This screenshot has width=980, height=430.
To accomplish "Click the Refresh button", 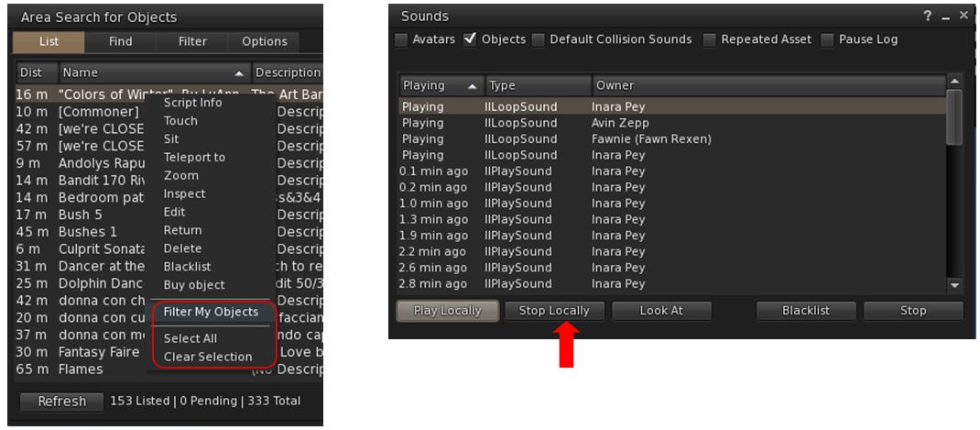I will [61, 401].
